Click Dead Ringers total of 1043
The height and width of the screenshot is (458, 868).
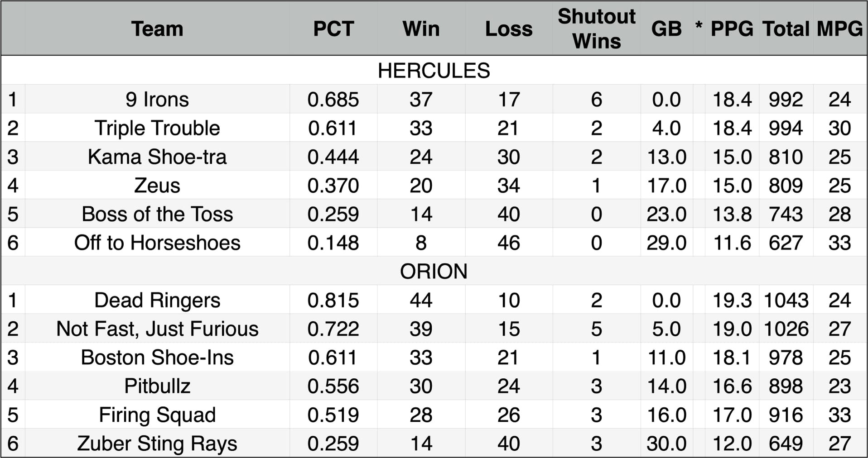point(786,300)
